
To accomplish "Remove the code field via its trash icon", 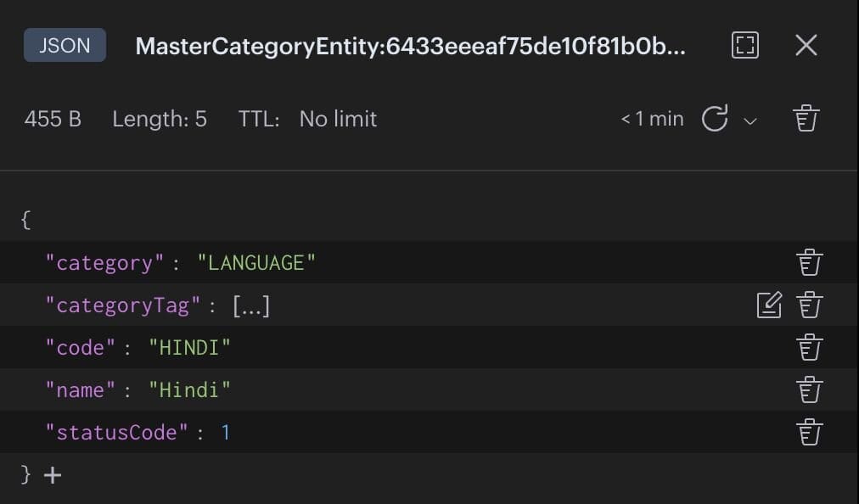I will (x=809, y=347).
